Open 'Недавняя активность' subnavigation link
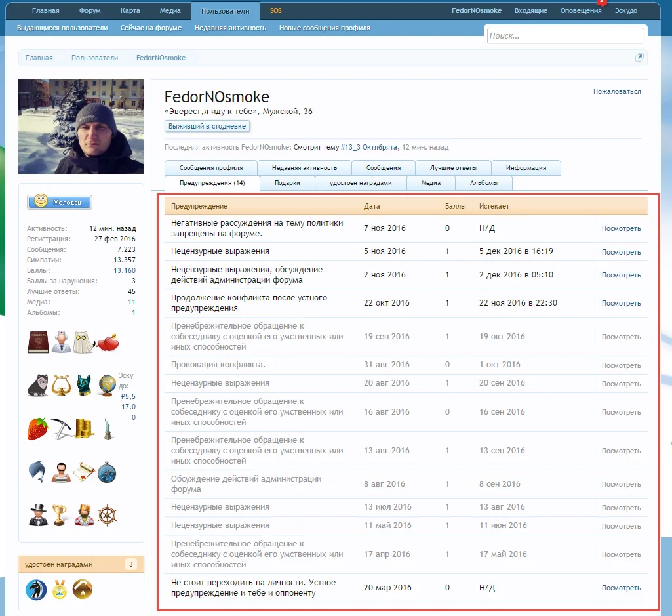The width and height of the screenshot is (672, 616). coord(230,28)
